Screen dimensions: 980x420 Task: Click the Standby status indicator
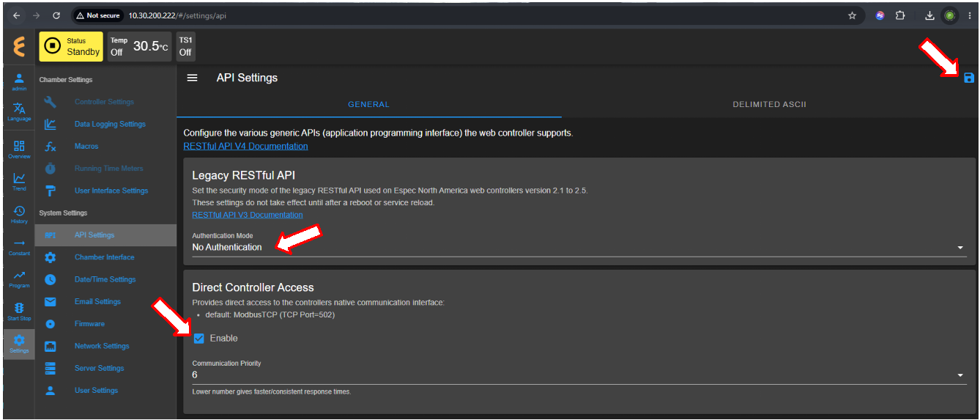70,46
